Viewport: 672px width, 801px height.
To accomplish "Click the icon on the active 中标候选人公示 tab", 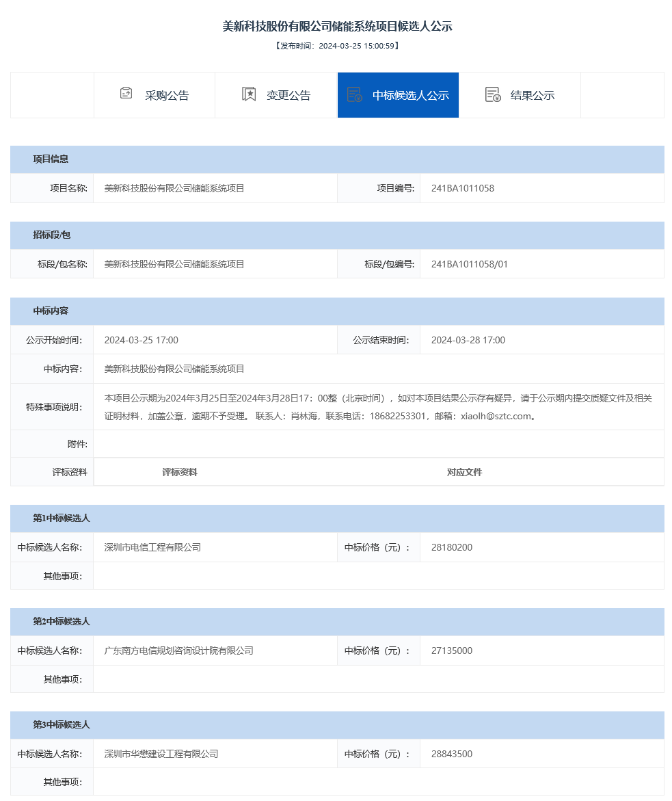I will [x=354, y=94].
